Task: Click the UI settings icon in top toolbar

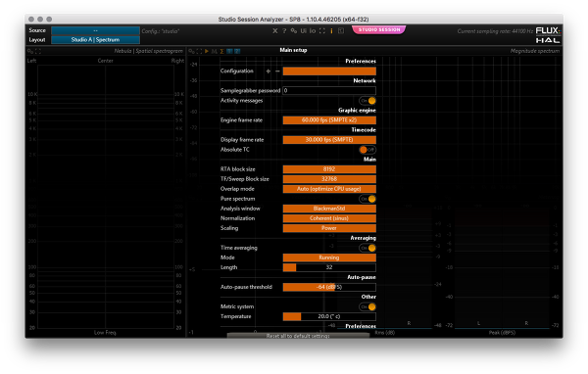Action: tap(303, 31)
